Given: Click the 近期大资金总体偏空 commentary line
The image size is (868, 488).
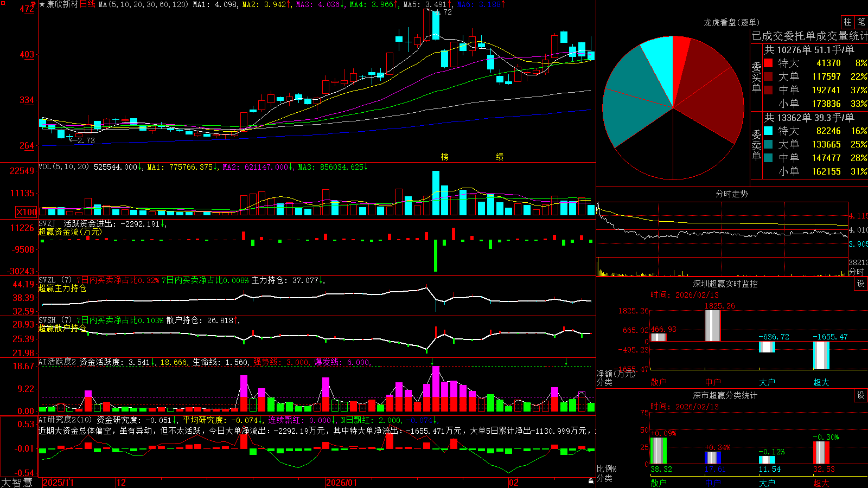Looking at the screenshot, I should (x=316, y=431).
